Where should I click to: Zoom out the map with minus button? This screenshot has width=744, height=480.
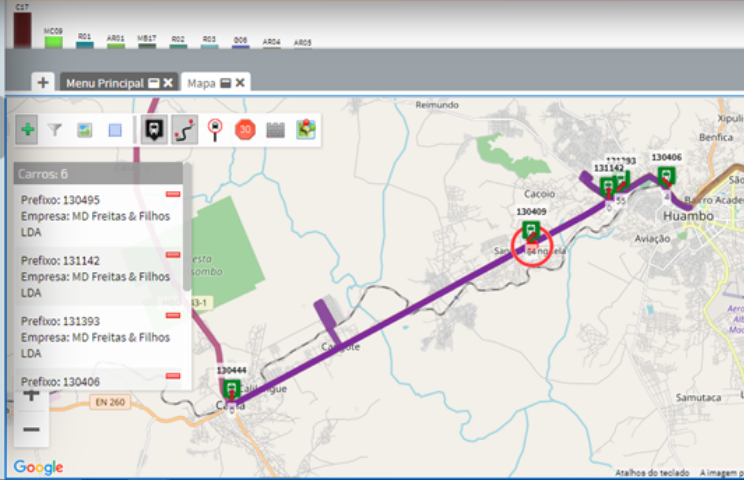(31, 430)
